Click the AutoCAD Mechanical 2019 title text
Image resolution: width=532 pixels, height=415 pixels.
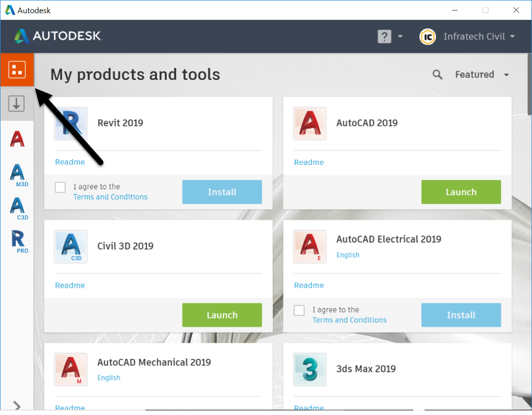154,362
